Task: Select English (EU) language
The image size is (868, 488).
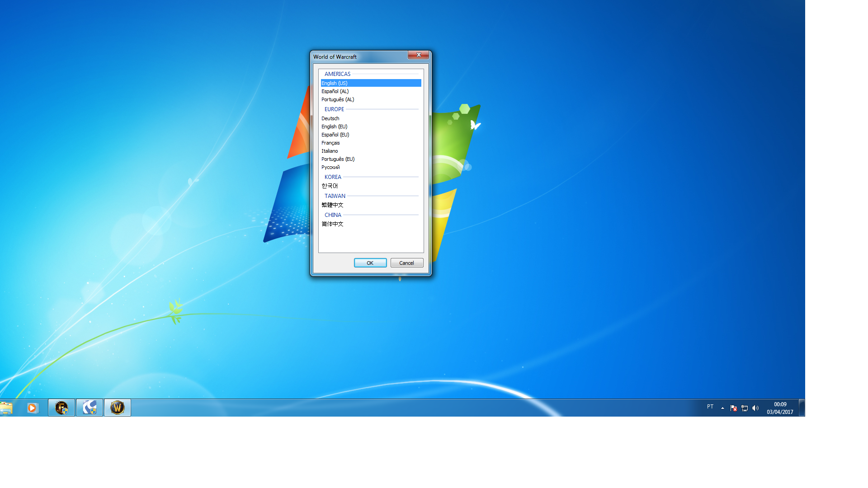Action: (x=371, y=127)
